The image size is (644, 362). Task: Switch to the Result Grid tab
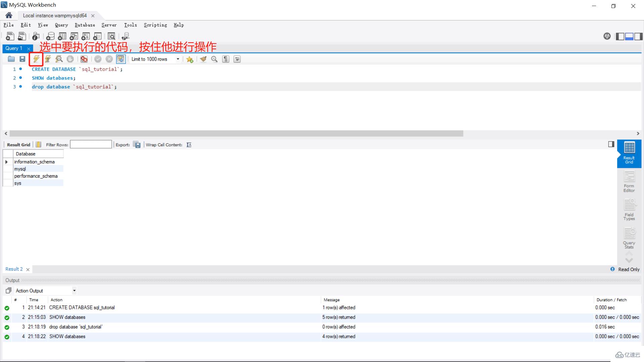click(x=629, y=153)
